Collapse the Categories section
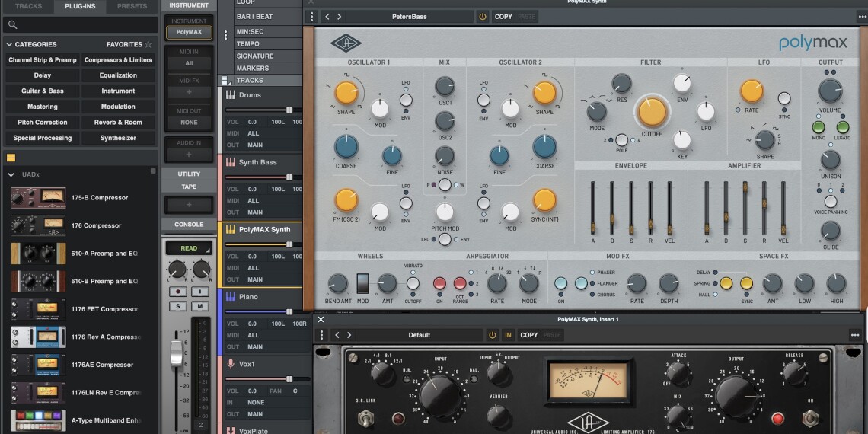 (9, 44)
